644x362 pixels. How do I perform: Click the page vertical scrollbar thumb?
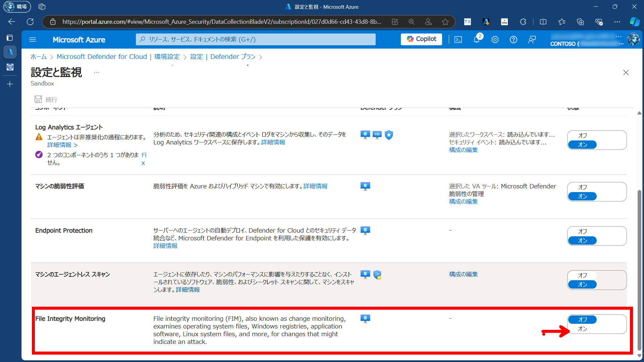click(639, 270)
